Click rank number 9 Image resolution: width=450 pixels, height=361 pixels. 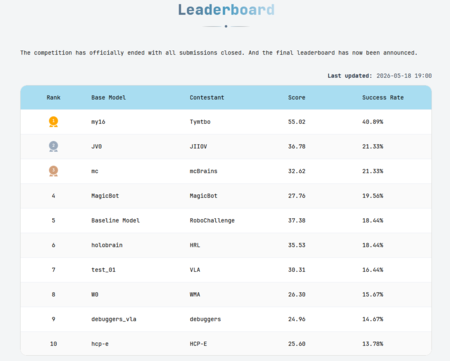click(53, 319)
